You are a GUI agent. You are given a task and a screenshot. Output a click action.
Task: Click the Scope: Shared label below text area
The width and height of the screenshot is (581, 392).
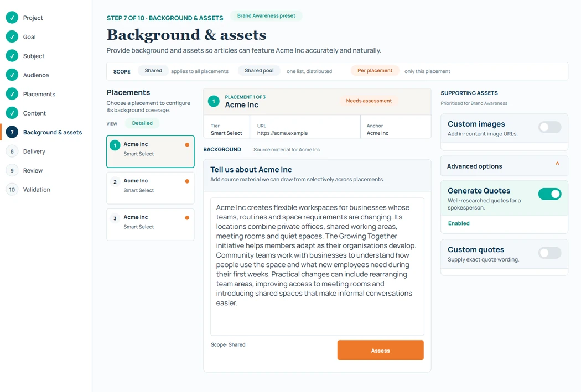[x=228, y=344]
